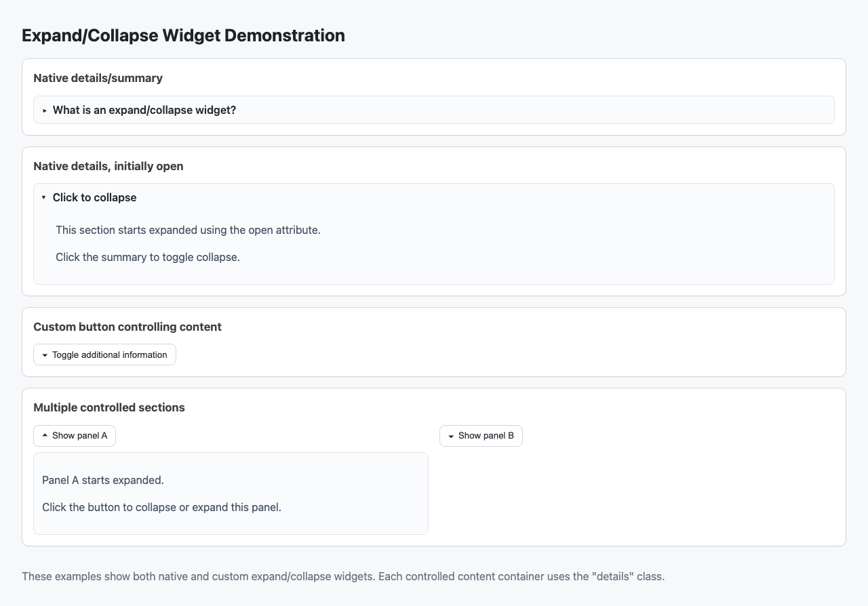Click the "Toggle additional information" button
This screenshot has width=868, height=606.
104,355
